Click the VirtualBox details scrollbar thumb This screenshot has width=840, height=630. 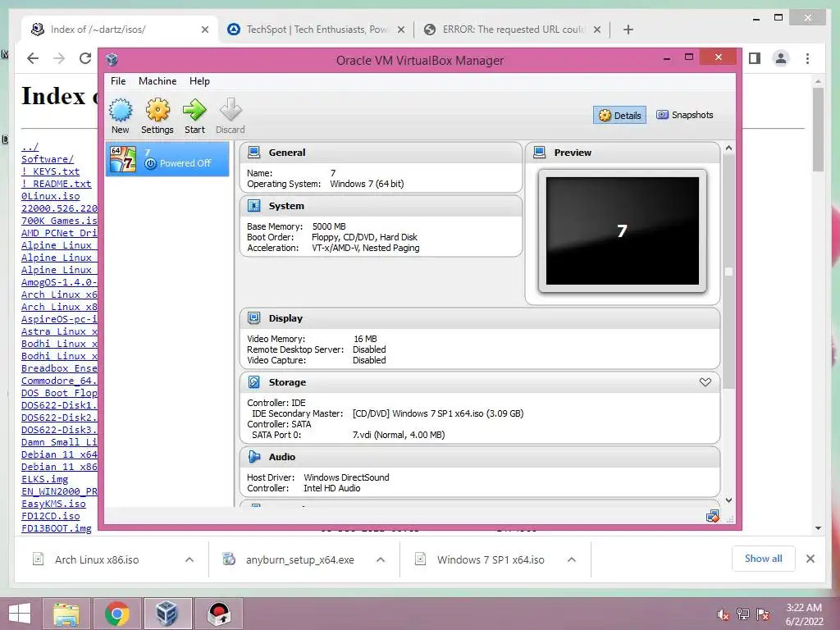point(729,272)
